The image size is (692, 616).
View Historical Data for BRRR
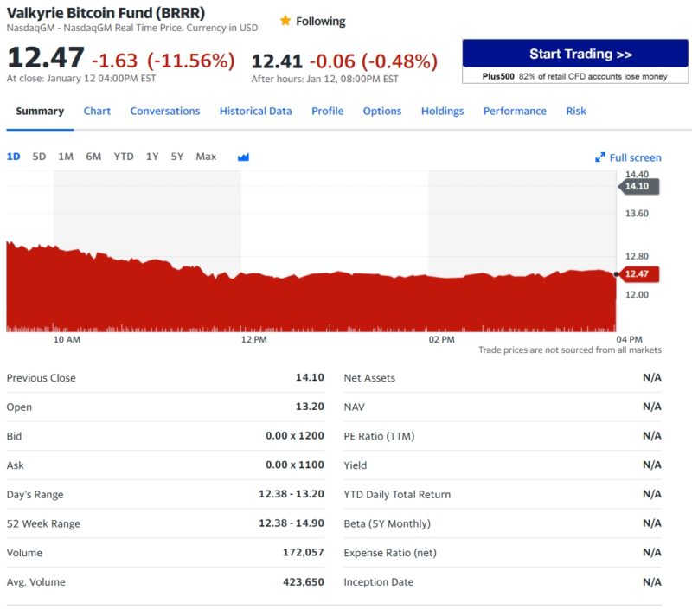click(x=255, y=111)
